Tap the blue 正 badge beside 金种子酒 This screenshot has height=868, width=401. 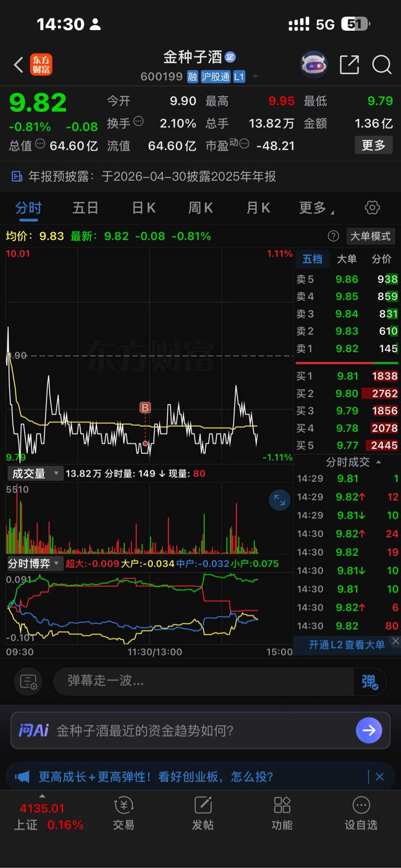coord(230,56)
